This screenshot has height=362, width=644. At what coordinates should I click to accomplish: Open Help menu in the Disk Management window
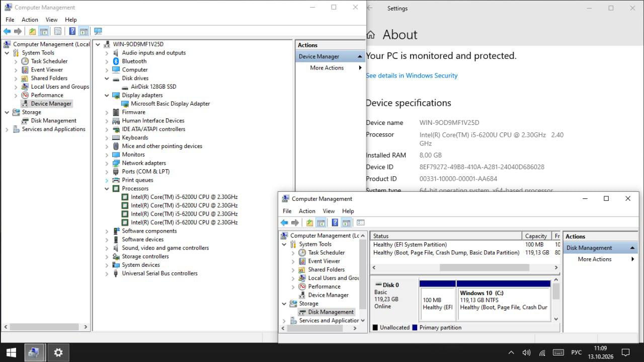coord(348,211)
